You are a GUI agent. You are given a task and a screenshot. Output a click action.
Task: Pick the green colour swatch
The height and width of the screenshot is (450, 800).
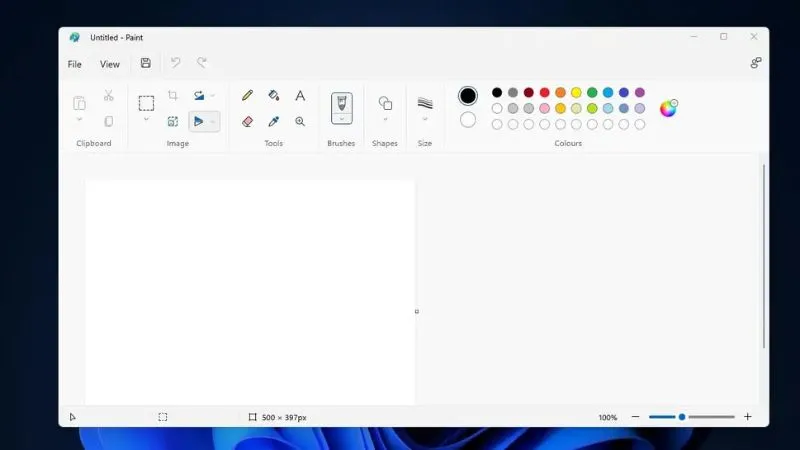click(592, 92)
